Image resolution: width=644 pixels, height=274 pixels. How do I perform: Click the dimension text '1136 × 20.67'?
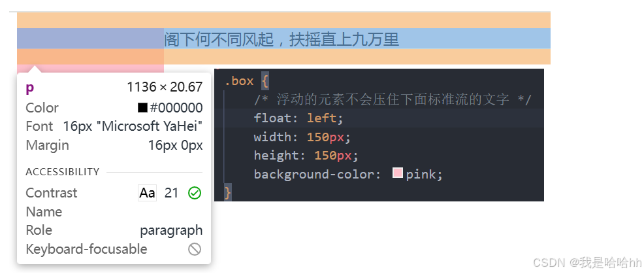165,87
